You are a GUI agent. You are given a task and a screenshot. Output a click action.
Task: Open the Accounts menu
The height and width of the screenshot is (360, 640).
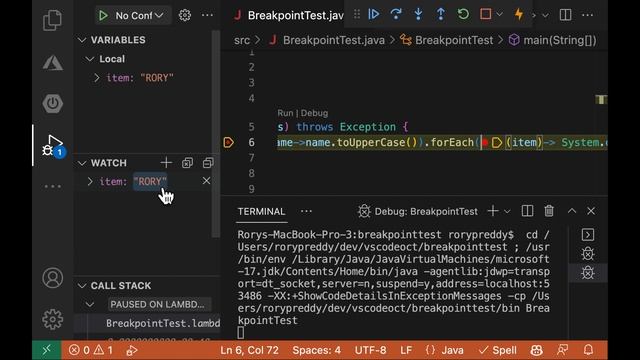pyautogui.click(x=53, y=278)
